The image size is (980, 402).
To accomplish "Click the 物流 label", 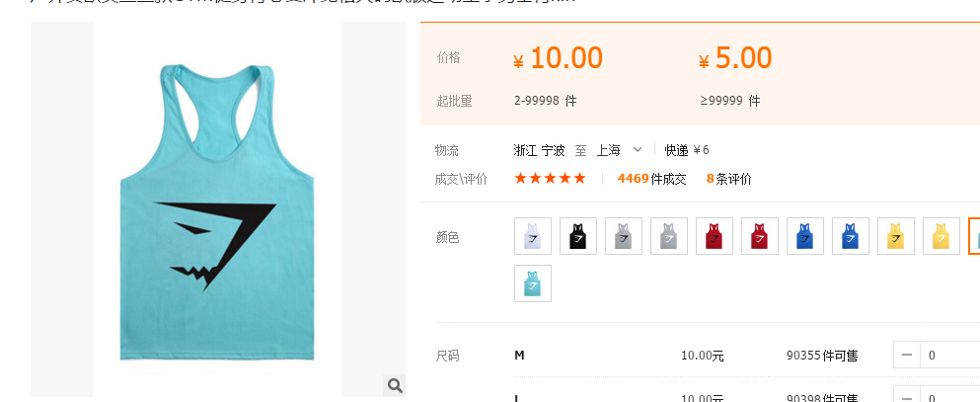I will [447, 150].
